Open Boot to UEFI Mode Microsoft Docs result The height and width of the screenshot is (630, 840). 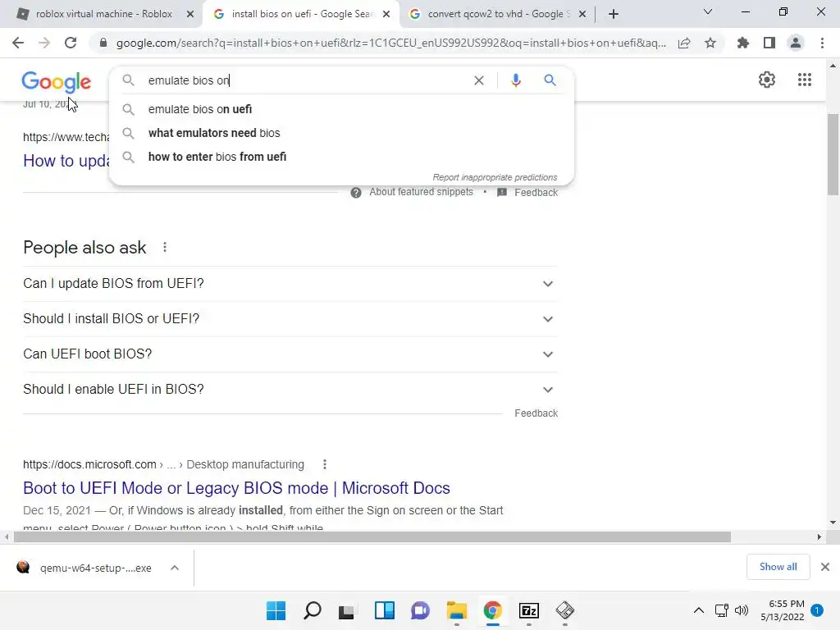pyautogui.click(x=236, y=488)
